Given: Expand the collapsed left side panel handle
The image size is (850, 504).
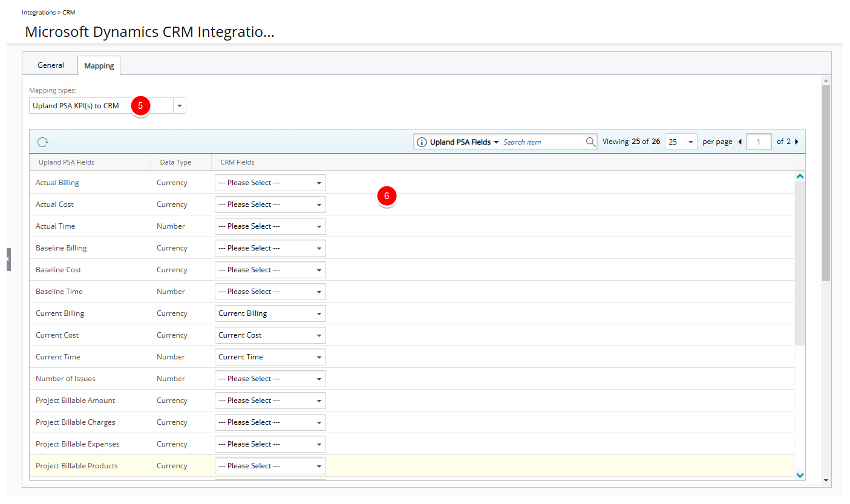Looking at the screenshot, I should tap(8, 259).
